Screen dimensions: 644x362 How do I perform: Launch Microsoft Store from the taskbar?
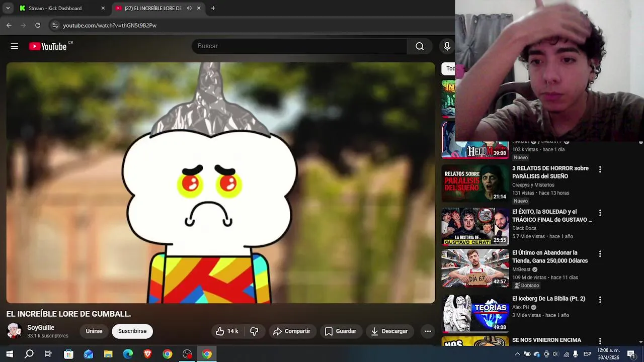68,354
